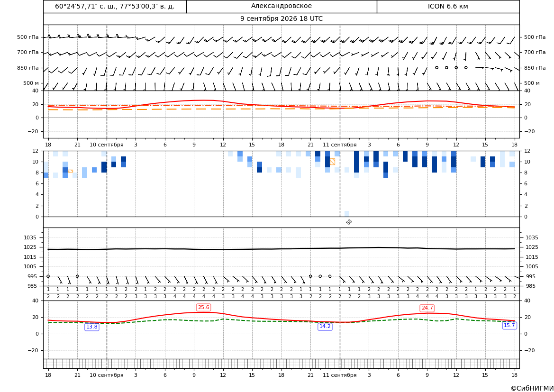Click the surface calm circle at 21 h, 10 сентября
Viewport: 554px width, 392px height.
[310, 276]
